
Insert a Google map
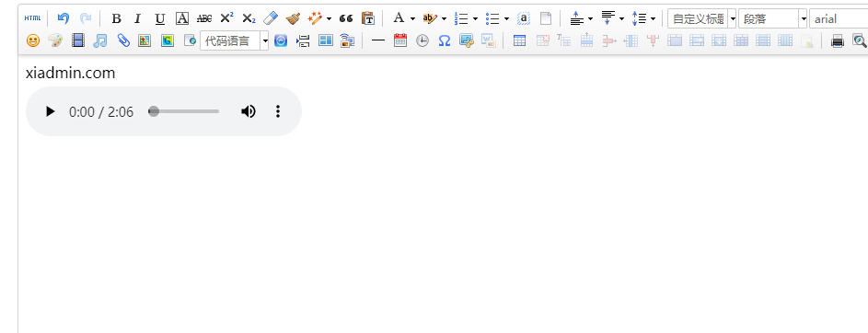point(168,40)
